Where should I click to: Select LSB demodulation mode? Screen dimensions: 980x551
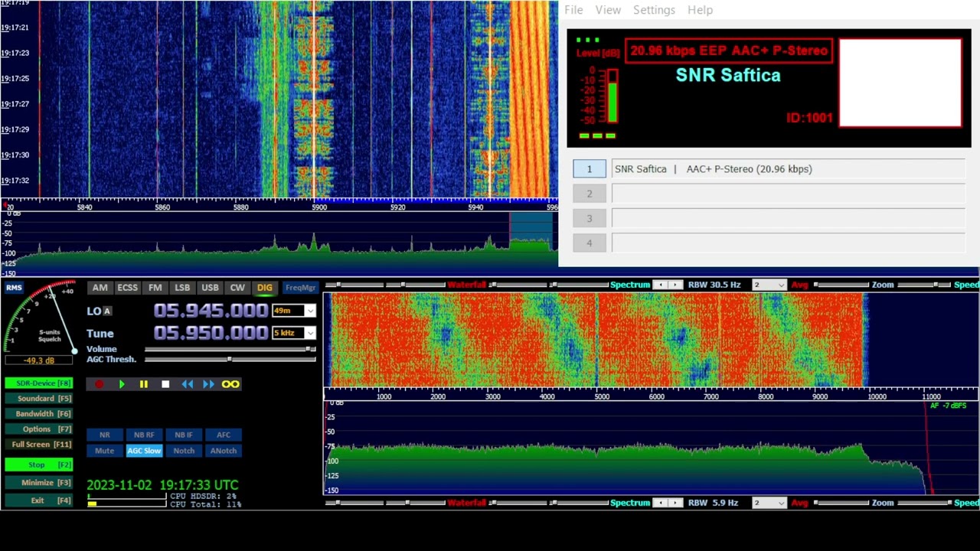point(182,288)
